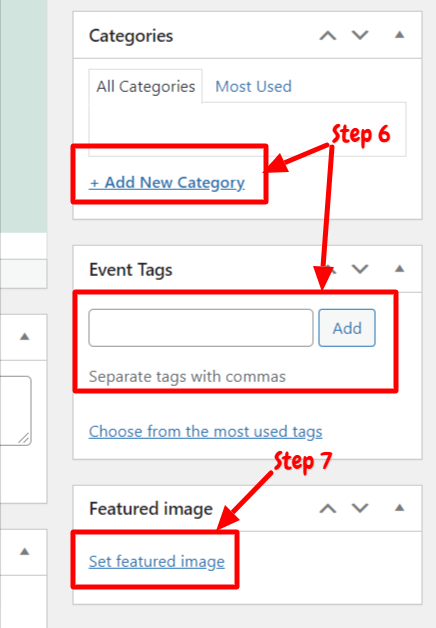Focus the event tags input field
The image size is (436, 628).
point(201,328)
